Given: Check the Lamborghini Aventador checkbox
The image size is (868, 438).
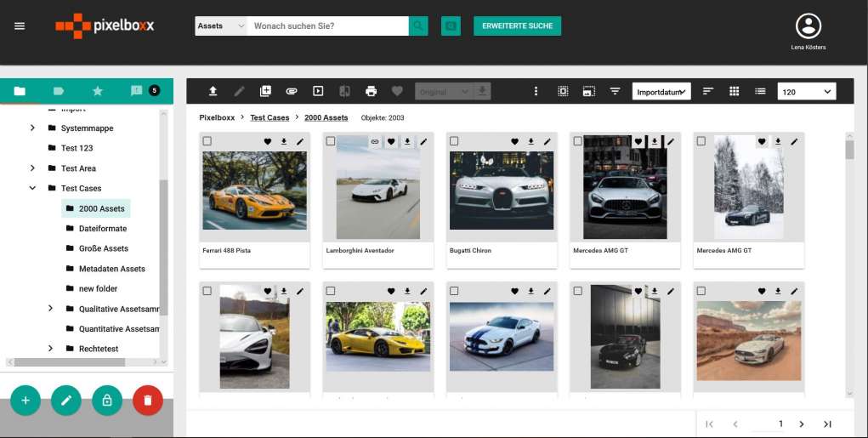Looking at the screenshot, I should click(x=331, y=141).
